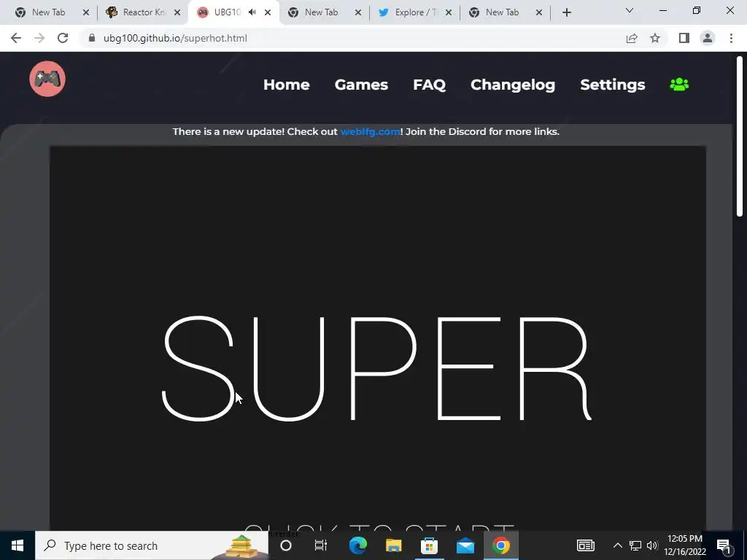Open Cortana circle icon on taskbar
This screenshot has height=560, width=747.
tap(286, 545)
